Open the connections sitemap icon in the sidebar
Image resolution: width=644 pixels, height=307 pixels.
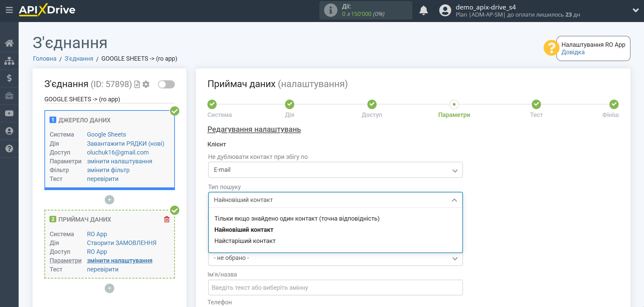pos(9,61)
